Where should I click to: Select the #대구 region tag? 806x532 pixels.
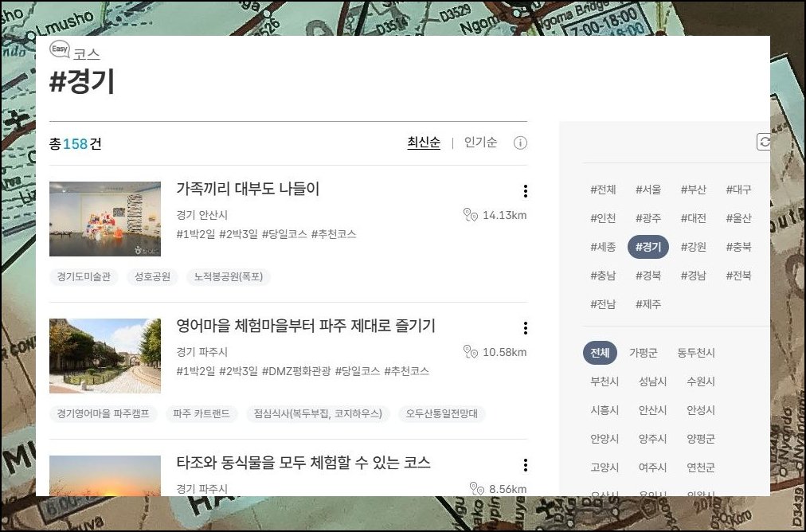pyautogui.click(x=738, y=190)
